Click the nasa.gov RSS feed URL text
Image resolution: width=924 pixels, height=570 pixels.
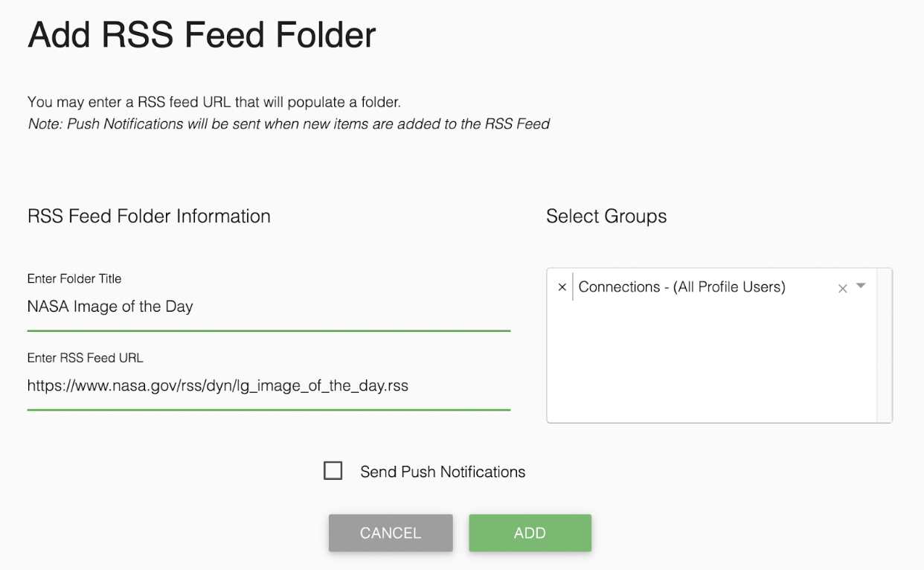217,385
